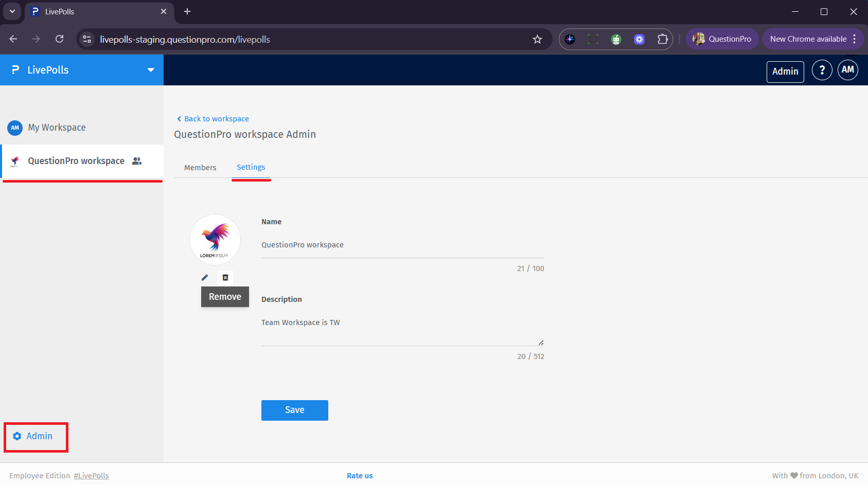Open Admin settings gear in the sidebar
This screenshot has height=485, width=868.
(17, 436)
